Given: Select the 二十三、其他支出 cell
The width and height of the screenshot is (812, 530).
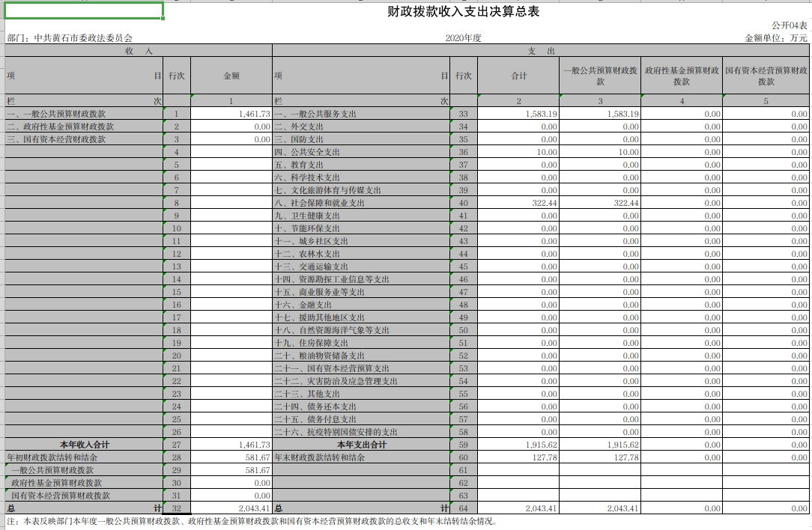Looking at the screenshot, I should pyautogui.click(x=362, y=394).
